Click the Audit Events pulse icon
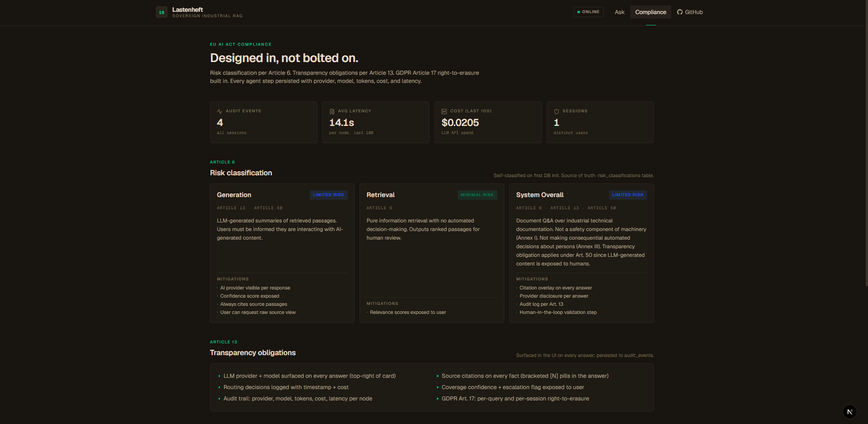The width and height of the screenshot is (868, 424). coord(219,111)
